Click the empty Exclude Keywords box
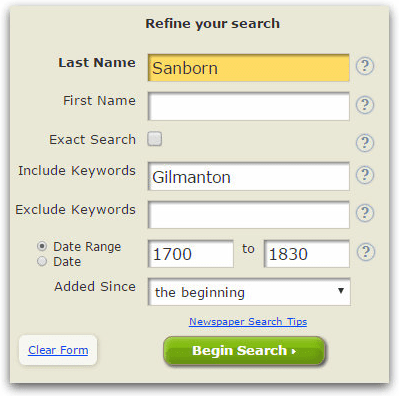 (x=249, y=215)
